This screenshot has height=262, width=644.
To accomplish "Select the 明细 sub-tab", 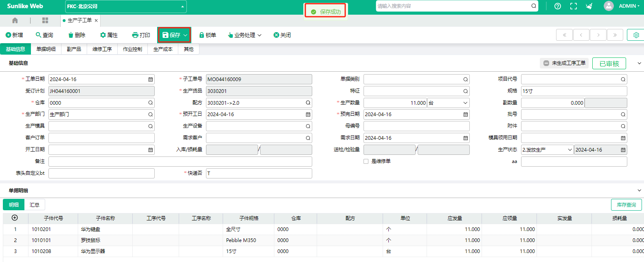I will (x=14, y=205).
